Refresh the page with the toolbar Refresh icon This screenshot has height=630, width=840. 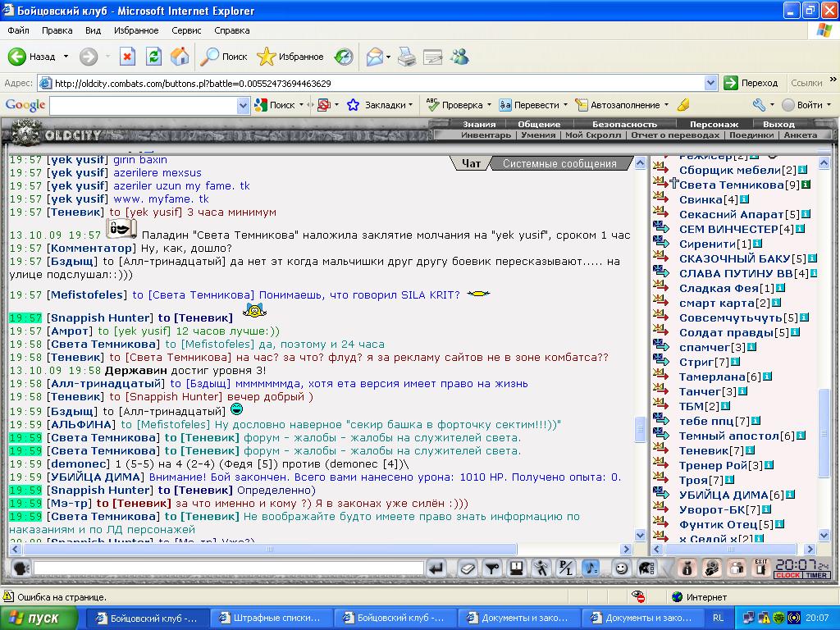(x=153, y=57)
